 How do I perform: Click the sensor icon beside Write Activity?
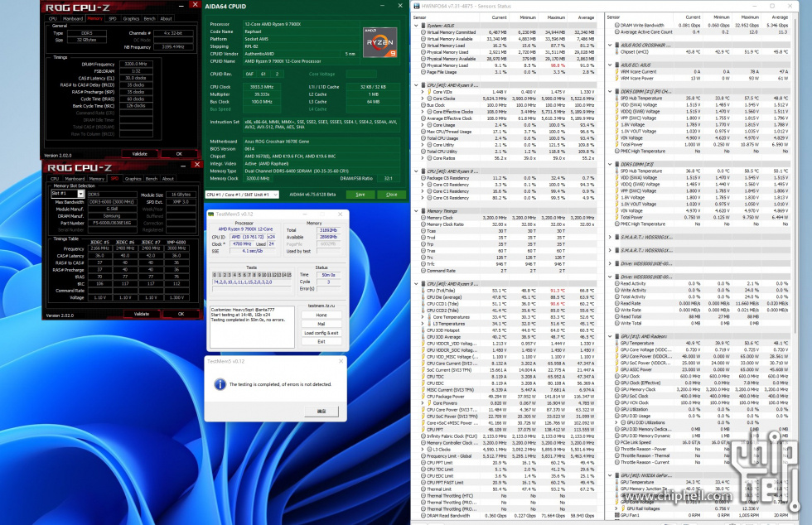point(616,291)
